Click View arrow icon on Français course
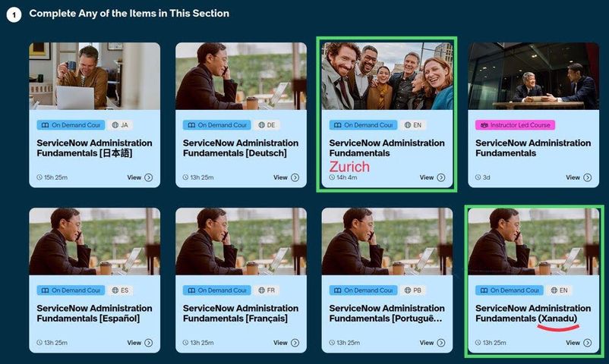This screenshot has height=364, width=609. point(295,343)
